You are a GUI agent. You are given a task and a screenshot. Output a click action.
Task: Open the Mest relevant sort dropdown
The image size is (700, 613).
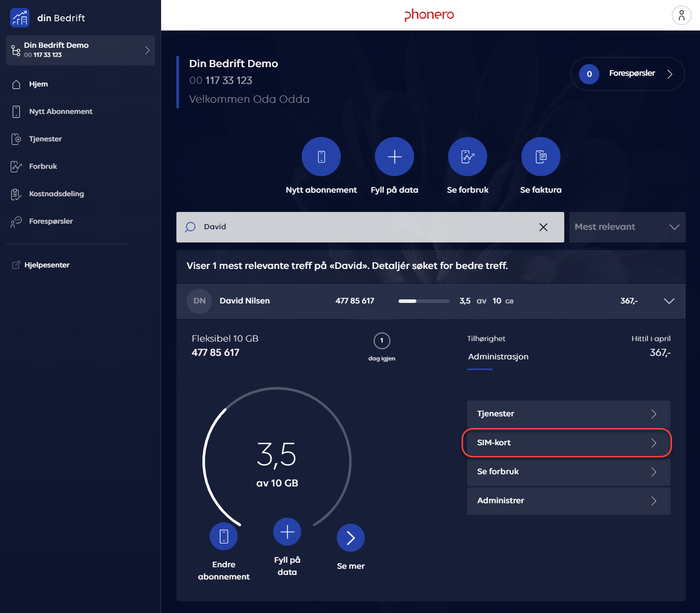[627, 227]
